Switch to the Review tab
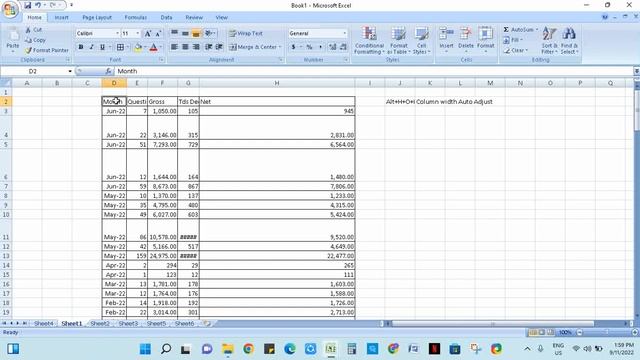 194,18
